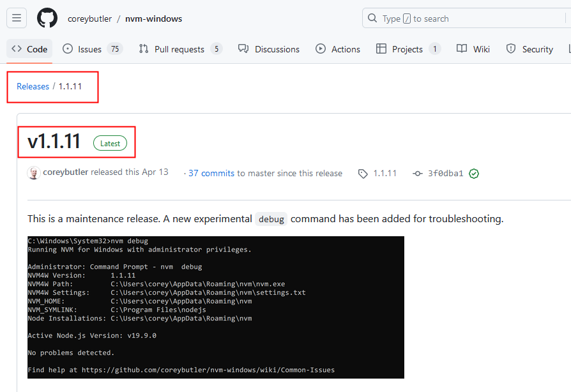571x392 pixels.
Task: Open the hamburger navigation menu
Action: (x=17, y=18)
